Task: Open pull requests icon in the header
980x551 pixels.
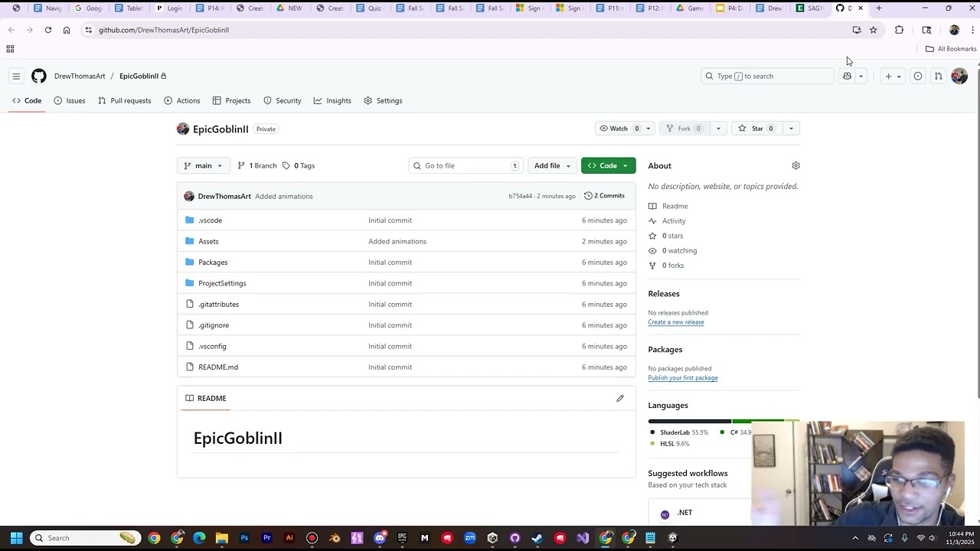Action: point(938,76)
